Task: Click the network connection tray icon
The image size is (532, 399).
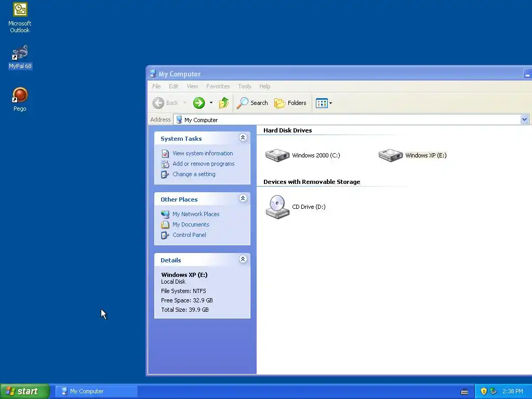Action: (494, 391)
